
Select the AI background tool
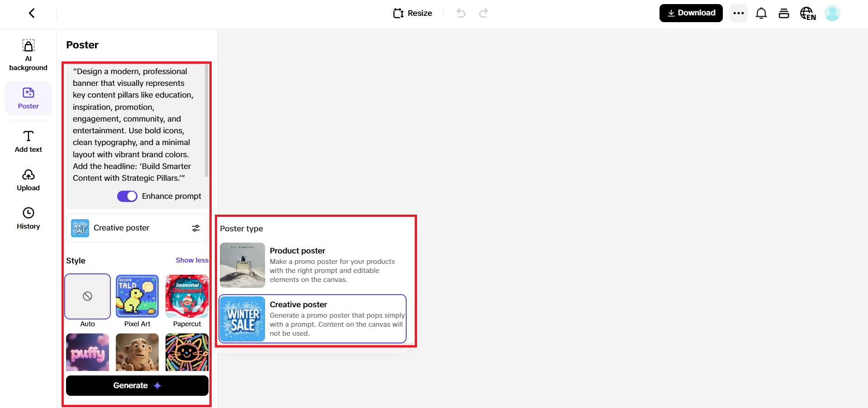pyautogui.click(x=28, y=54)
